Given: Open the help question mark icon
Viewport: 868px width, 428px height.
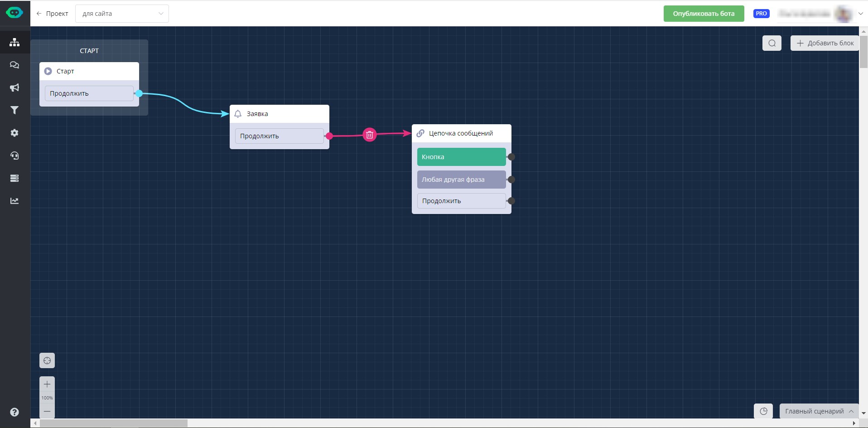Looking at the screenshot, I should (14, 412).
